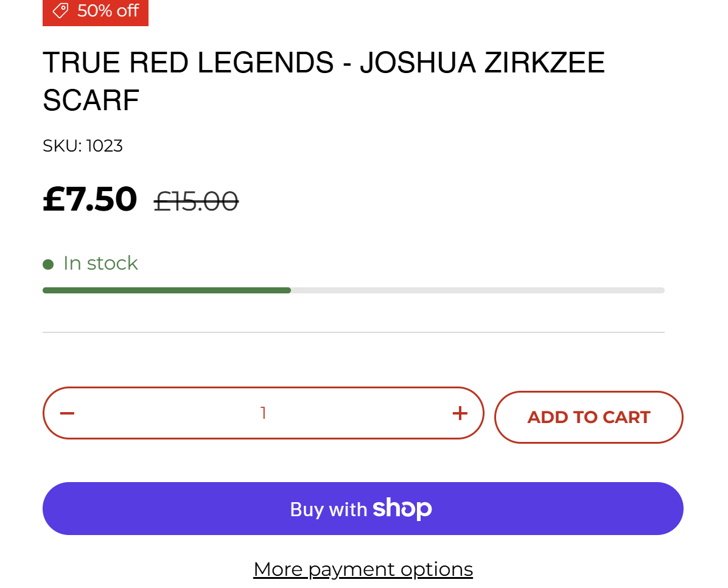The height and width of the screenshot is (588, 728).
Task: Increase quantity with the plus icon
Action: coord(460,413)
